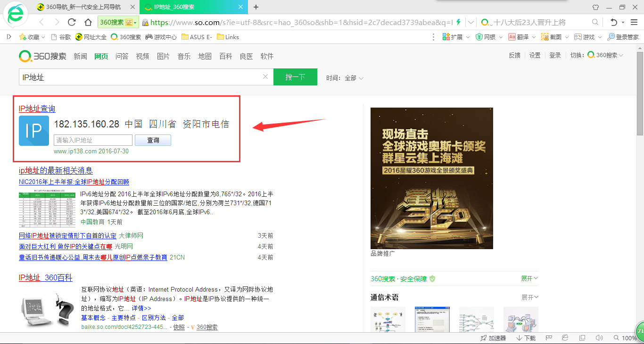Go back with the back arrow
Viewport: 644px width, 344px height.
(x=41, y=22)
